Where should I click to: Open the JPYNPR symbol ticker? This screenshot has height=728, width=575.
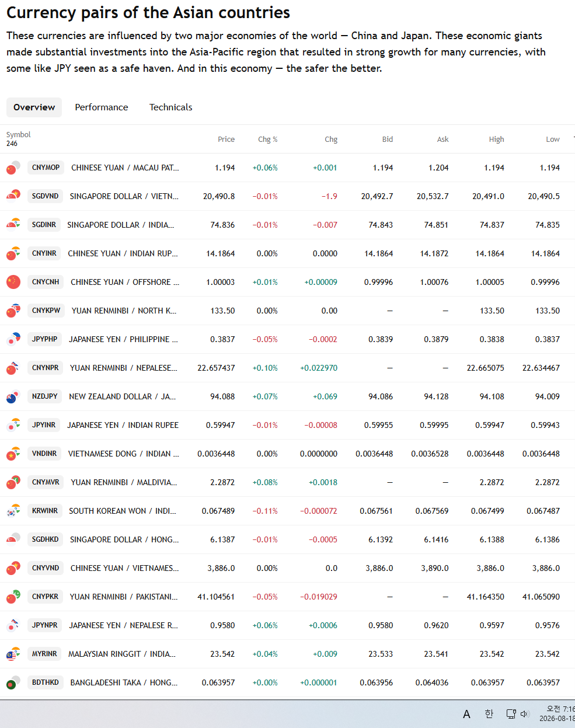[45, 625]
